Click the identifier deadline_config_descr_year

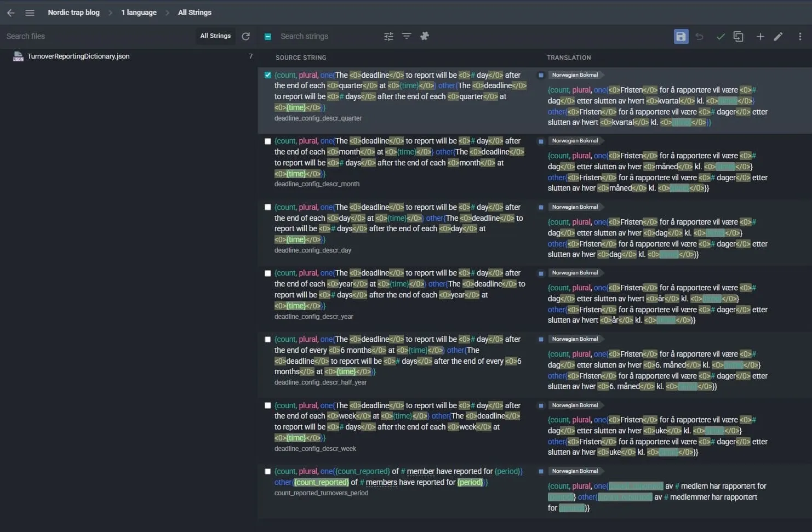314,317
